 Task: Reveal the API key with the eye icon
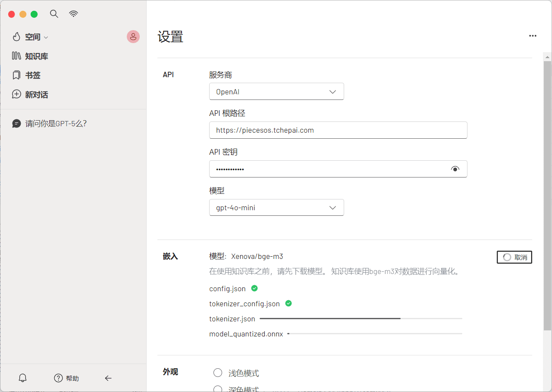pyautogui.click(x=455, y=169)
